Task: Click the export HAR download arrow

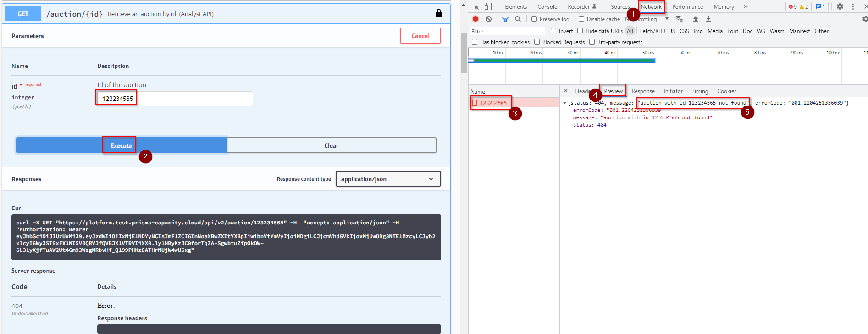Action: click(708, 19)
